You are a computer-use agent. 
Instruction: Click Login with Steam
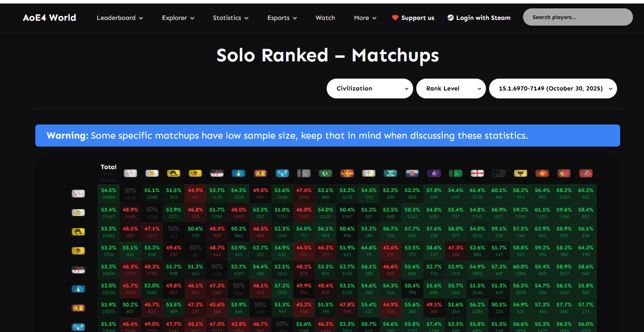[x=479, y=18]
